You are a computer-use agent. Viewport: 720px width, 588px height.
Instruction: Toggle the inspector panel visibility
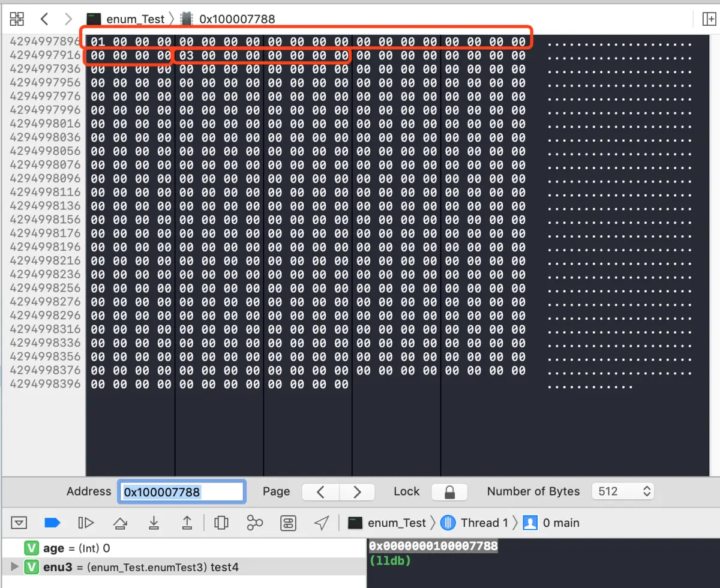pos(709,19)
